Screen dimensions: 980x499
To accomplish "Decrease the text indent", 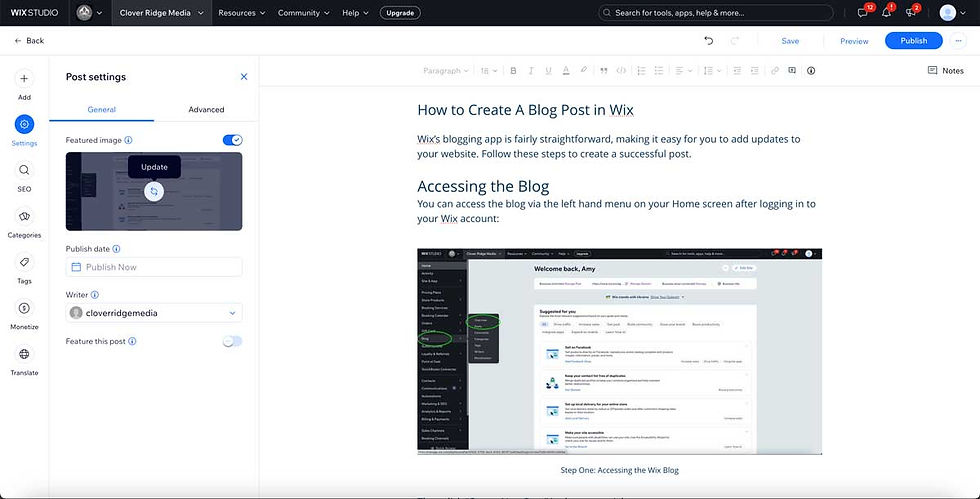I will tap(737, 71).
